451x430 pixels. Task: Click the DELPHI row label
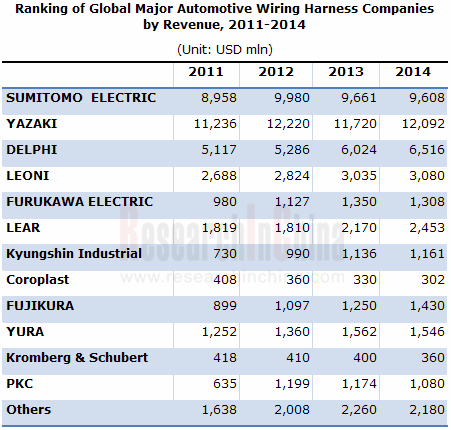coord(32,150)
